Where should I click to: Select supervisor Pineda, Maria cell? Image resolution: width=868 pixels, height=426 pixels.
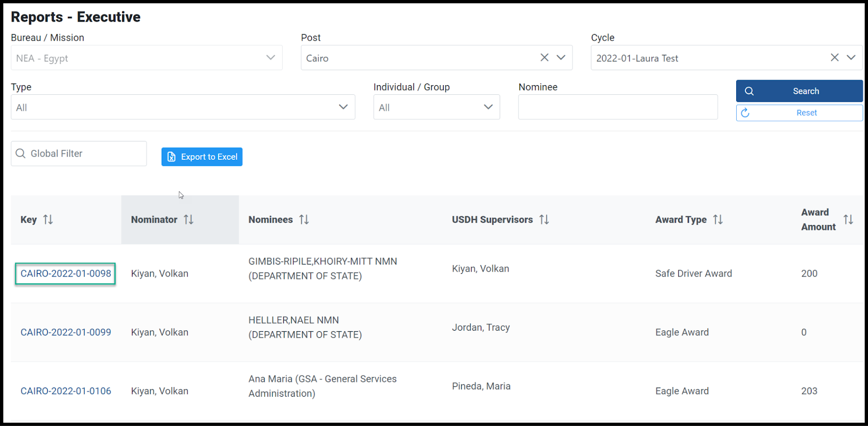point(481,386)
